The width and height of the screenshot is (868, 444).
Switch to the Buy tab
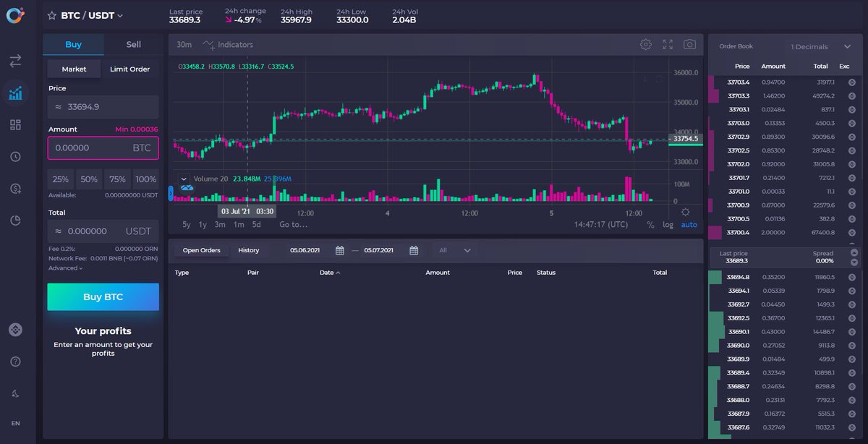pyautogui.click(x=73, y=45)
